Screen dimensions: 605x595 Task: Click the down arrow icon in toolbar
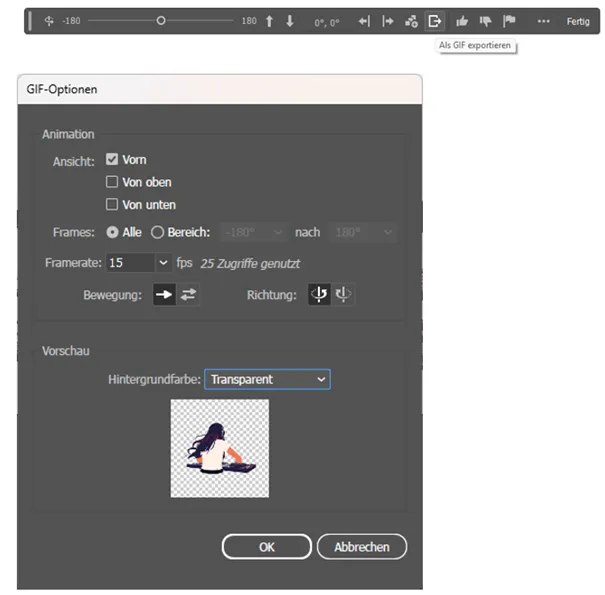[290, 20]
